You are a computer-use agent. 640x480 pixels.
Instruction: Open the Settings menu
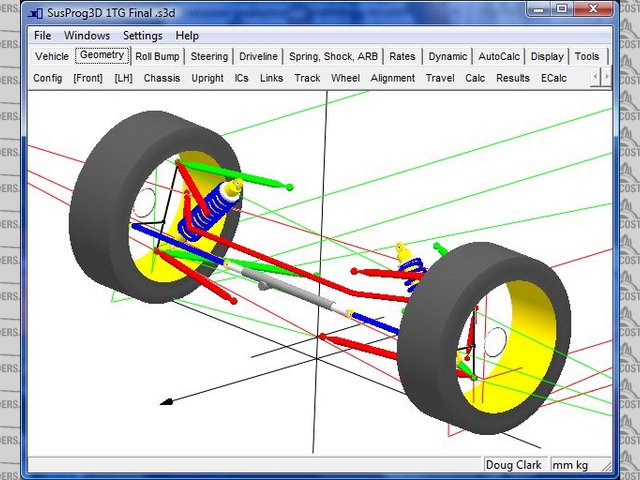tap(143, 36)
